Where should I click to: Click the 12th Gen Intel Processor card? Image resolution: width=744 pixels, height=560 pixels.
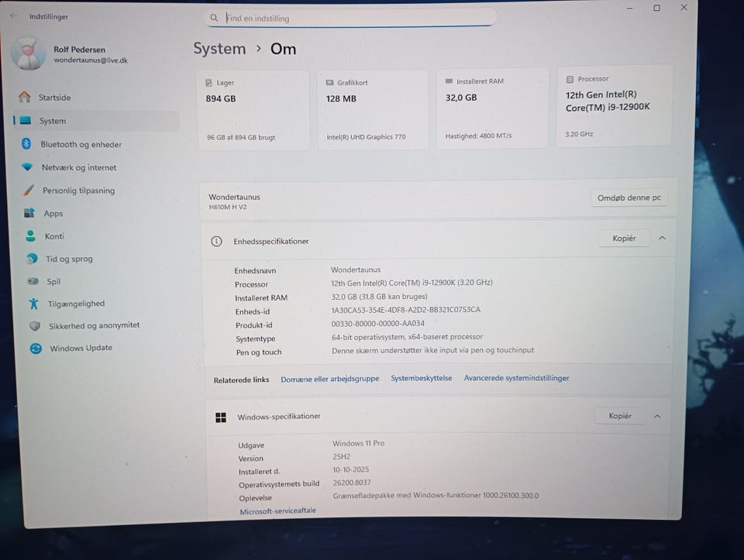click(x=614, y=106)
